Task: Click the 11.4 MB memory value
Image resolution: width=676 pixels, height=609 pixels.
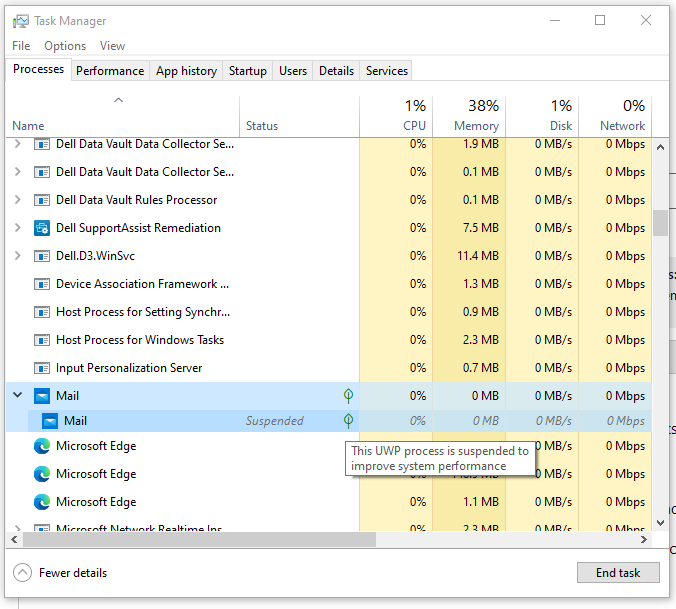Action: [x=478, y=256]
